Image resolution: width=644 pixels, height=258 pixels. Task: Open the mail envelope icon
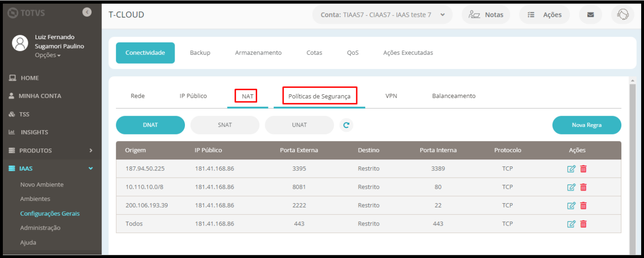coord(590,15)
